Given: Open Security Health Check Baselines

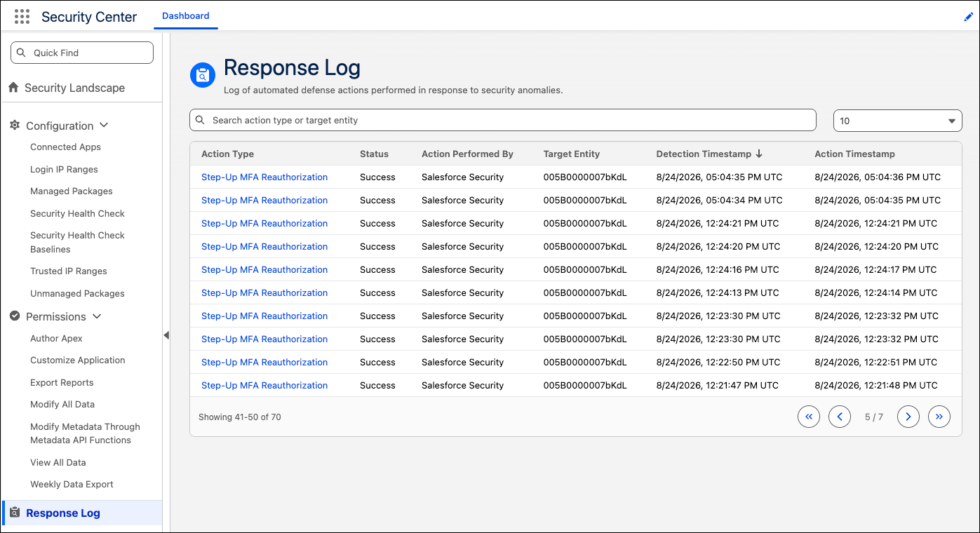Looking at the screenshot, I should pyautogui.click(x=77, y=242).
